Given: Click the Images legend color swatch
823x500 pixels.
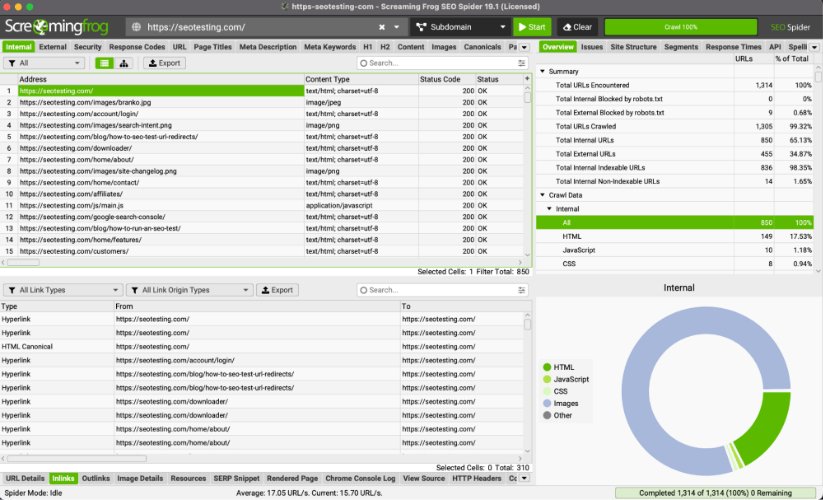Looking at the screenshot, I should (547, 403).
